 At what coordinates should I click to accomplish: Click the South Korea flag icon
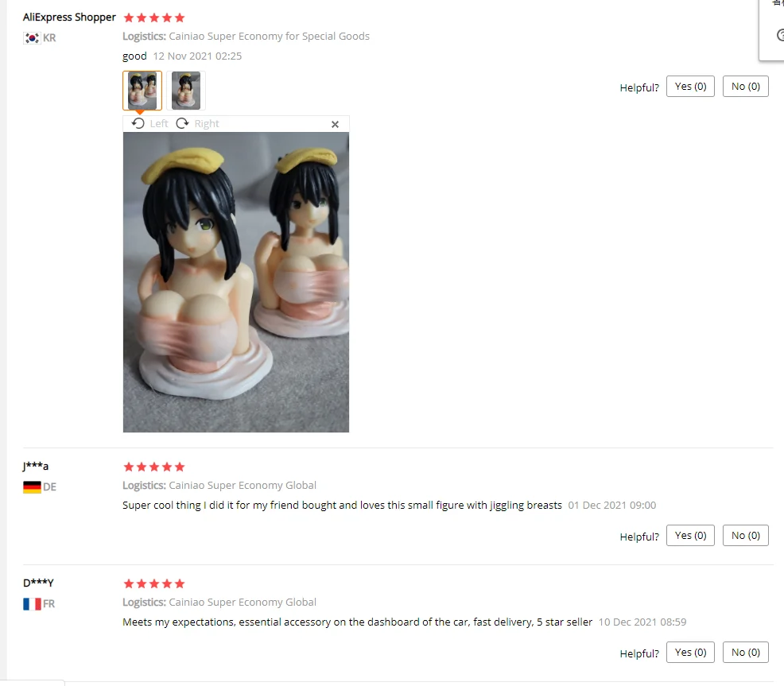(32, 38)
